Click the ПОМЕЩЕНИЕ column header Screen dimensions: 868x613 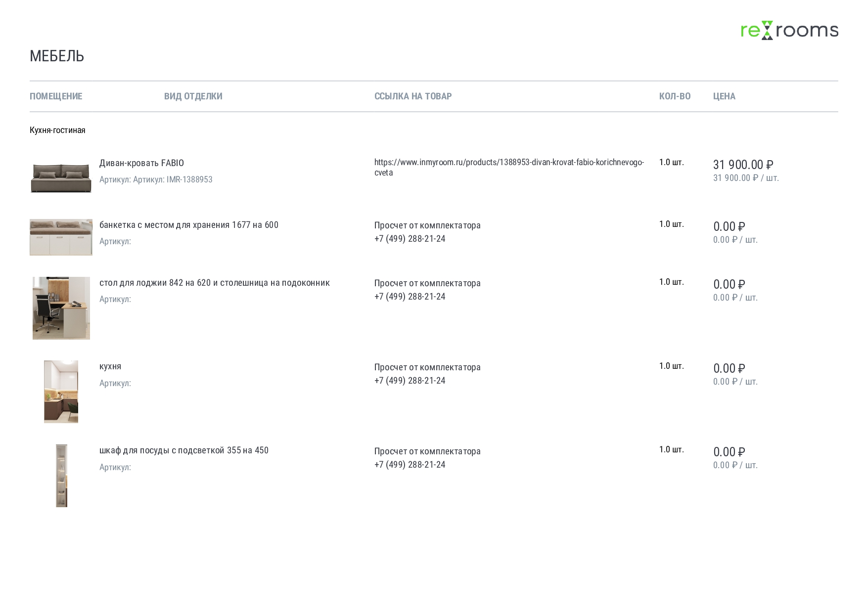56,96
